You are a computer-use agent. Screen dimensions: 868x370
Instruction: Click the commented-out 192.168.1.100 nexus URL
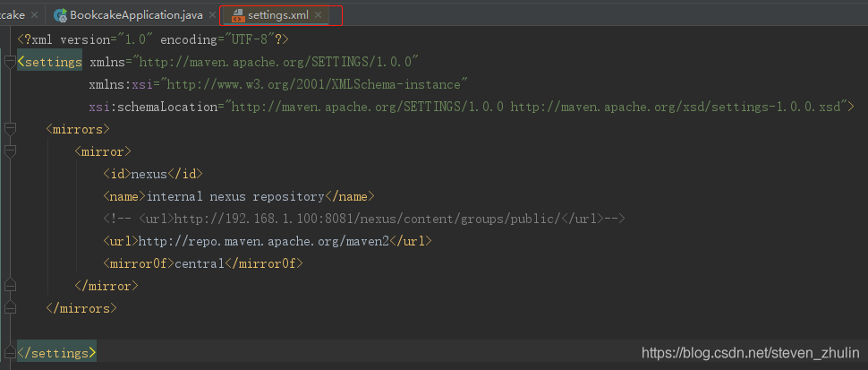[x=366, y=219]
